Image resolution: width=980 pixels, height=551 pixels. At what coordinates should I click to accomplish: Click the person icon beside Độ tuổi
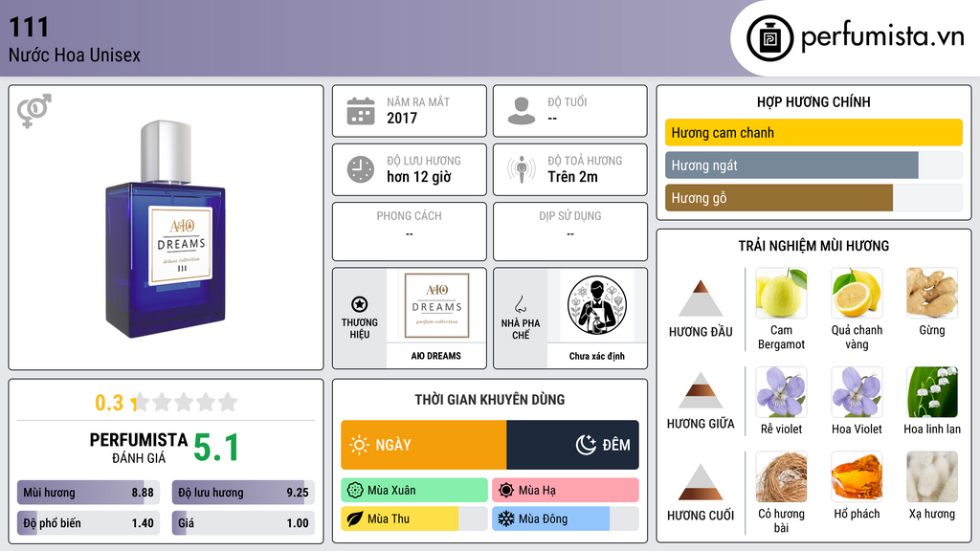coord(522,111)
